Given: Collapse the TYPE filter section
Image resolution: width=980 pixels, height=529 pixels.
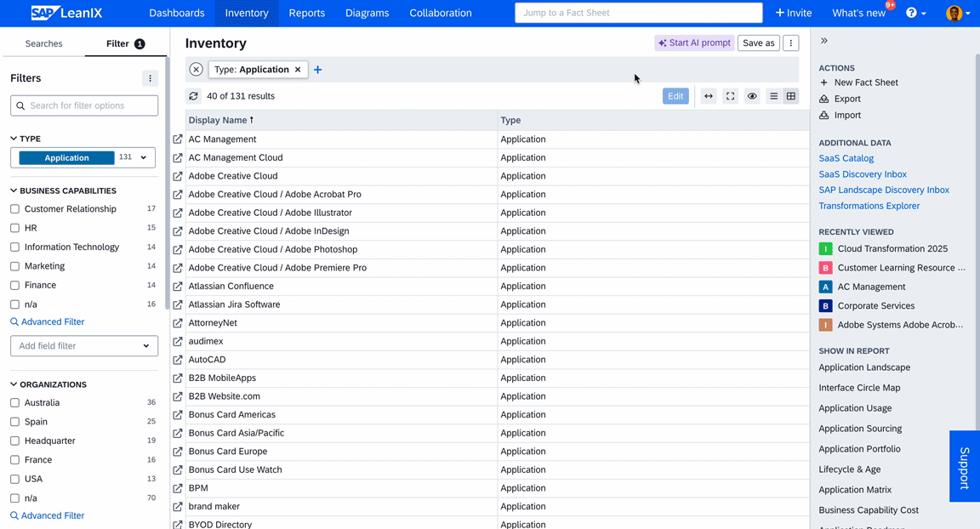Looking at the screenshot, I should point(26,139).
